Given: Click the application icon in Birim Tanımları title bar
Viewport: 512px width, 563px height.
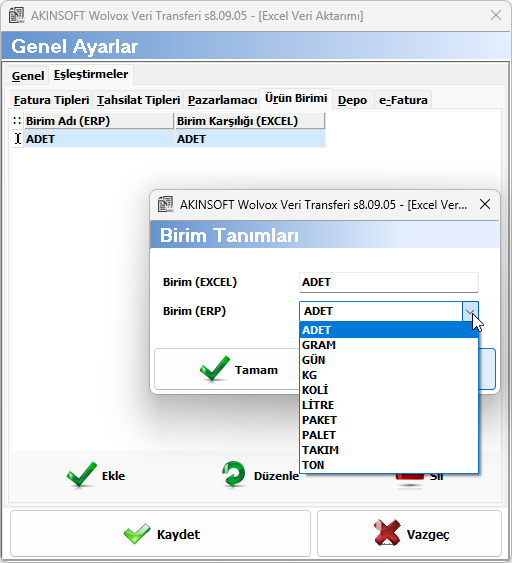Looking at the screenshot, I should [x=166, y=204].
